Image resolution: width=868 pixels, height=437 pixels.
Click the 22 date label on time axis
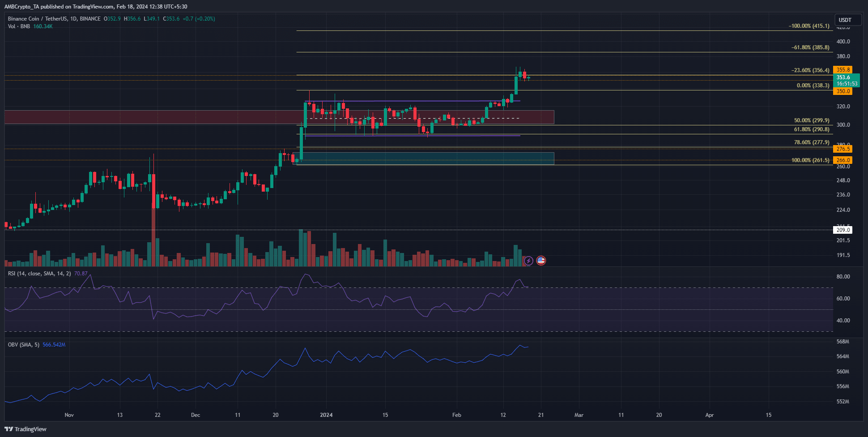click(x=157, y=415)
